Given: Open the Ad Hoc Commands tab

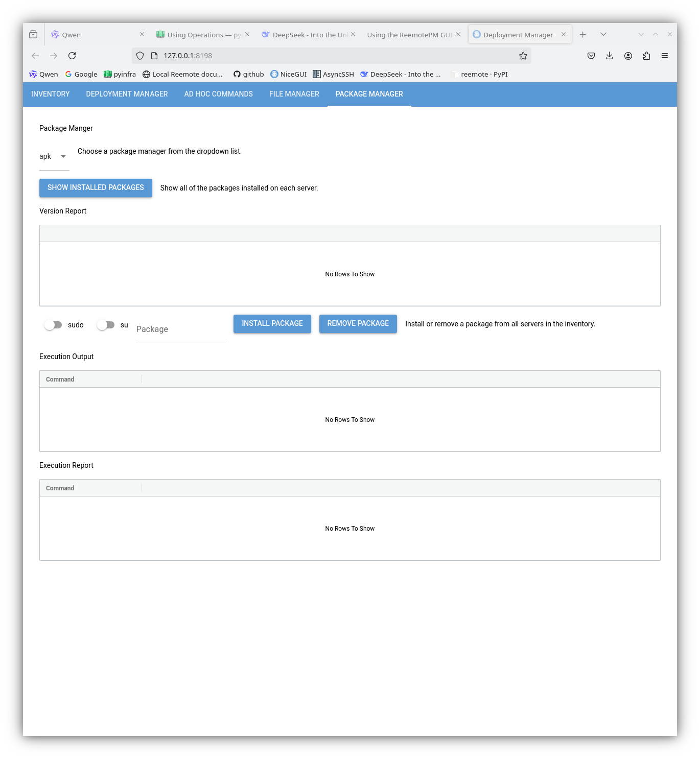Looking at the screenshot, I should tap(218, 94).
